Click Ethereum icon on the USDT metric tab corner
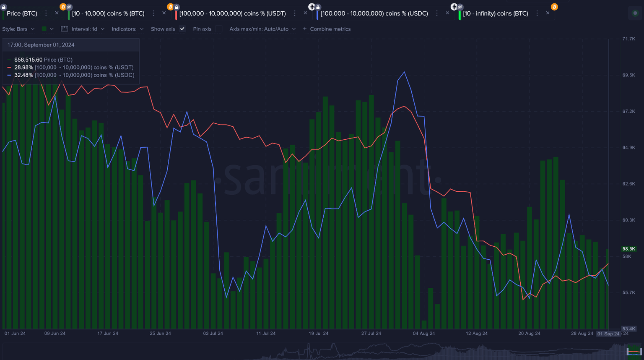The height and width of the screenshot is (360, 644). click(312, 7)
